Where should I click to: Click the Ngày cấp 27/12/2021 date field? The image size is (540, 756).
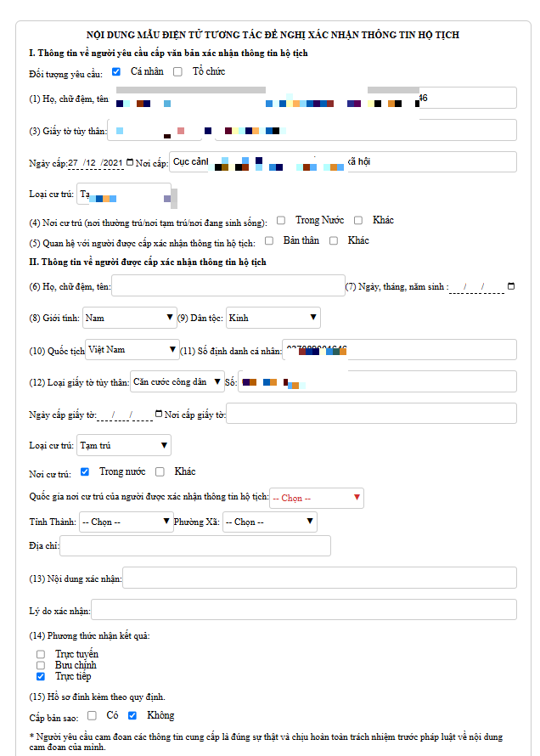96,163
